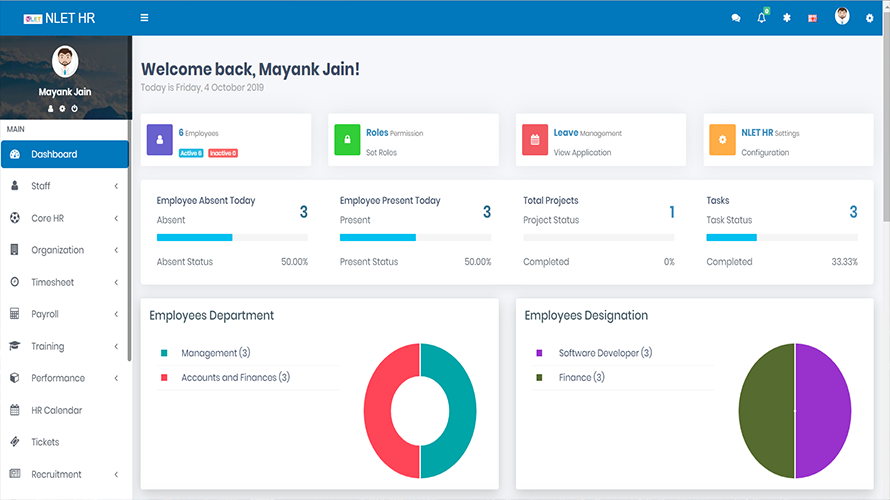Expand the Payroll sidebar menu
The width and height of the screenshot is (890, 500).
(65, 314)
